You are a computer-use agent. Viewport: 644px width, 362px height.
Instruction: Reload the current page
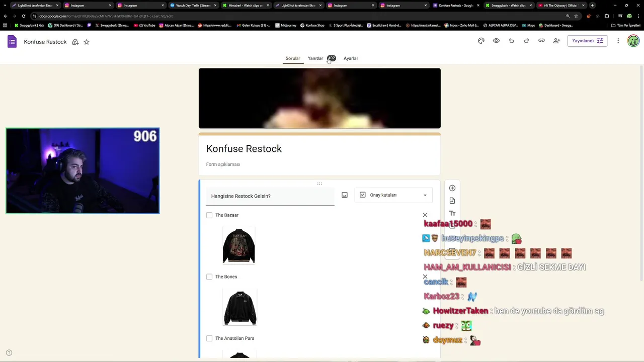click(x=24, y=16)
